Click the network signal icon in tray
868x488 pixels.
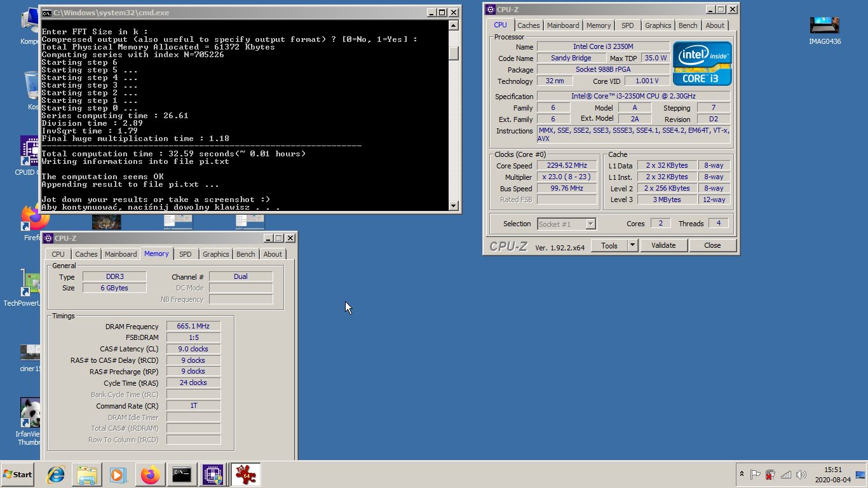tap(786, 475)
